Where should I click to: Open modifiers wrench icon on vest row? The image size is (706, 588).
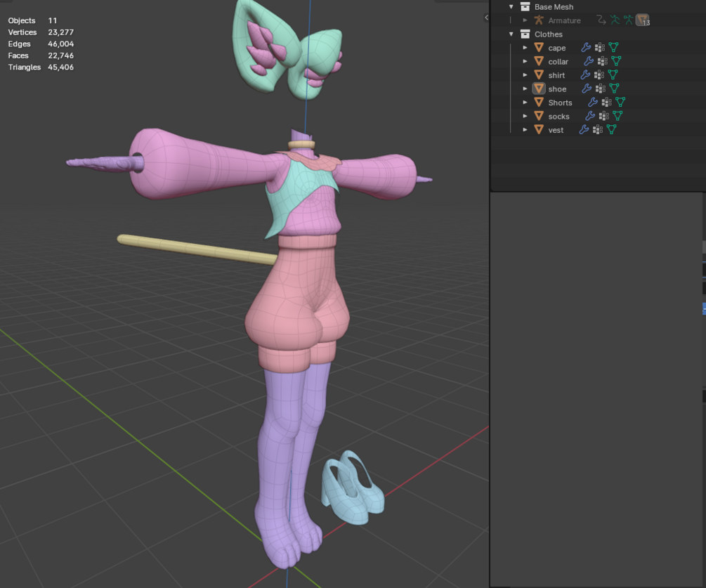click(584, 130)
